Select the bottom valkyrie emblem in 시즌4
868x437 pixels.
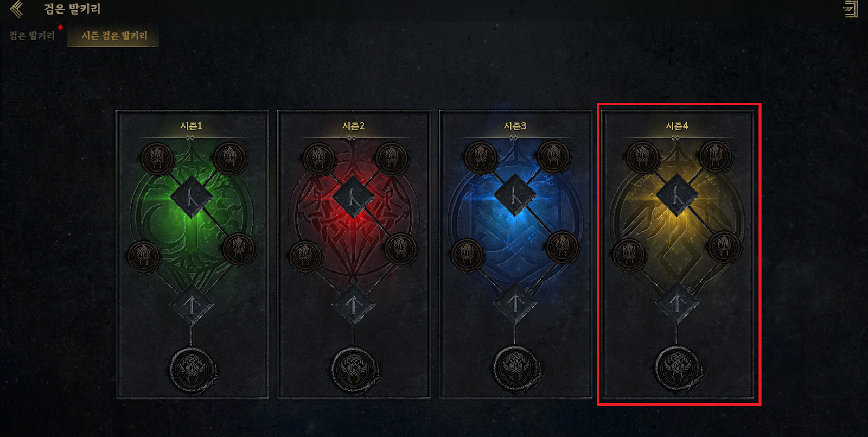(x=677, y=367)
